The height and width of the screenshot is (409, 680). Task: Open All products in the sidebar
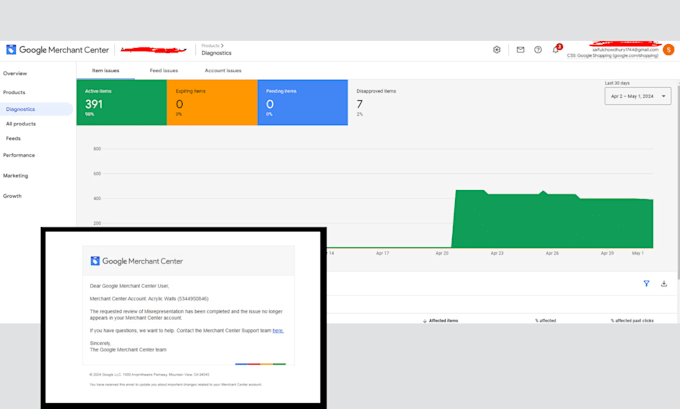[21, 124]
